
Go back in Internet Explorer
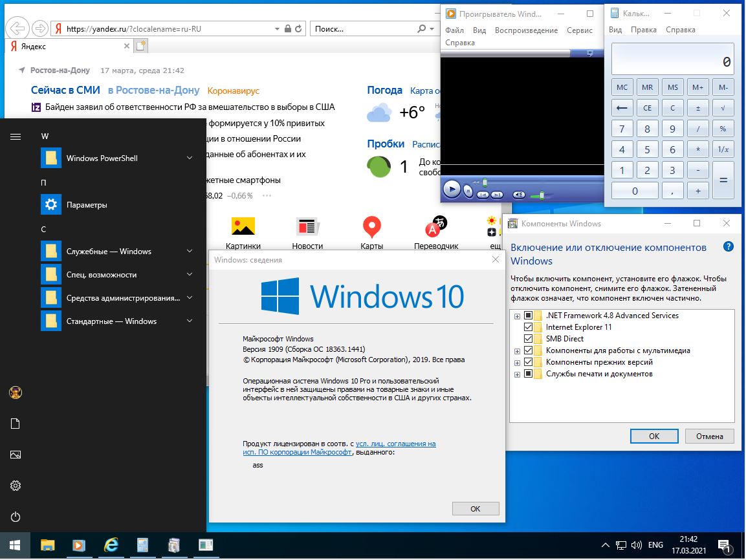point(17,28)
